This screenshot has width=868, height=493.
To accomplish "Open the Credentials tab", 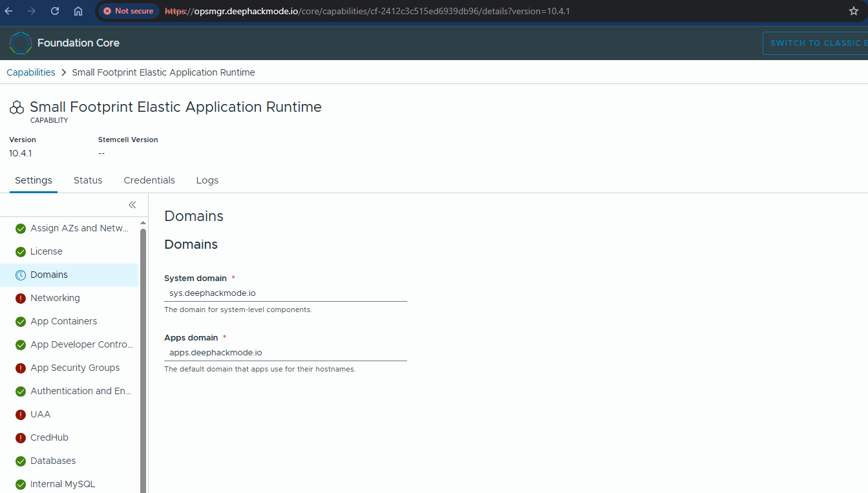I will click(x=149, y=180).
